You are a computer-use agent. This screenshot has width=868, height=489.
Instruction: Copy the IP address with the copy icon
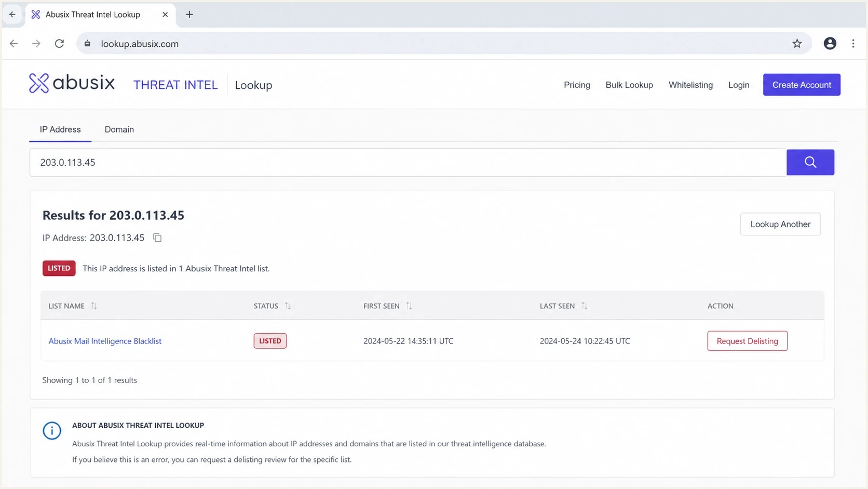[157, 238]
